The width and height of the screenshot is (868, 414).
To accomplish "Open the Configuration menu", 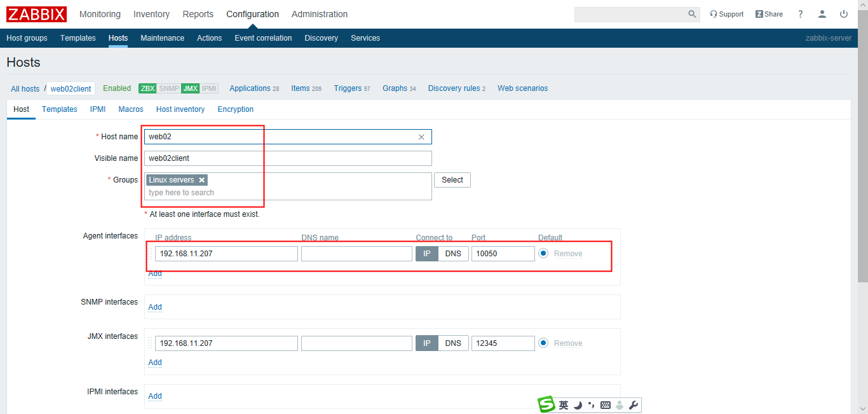I will 252,14.
